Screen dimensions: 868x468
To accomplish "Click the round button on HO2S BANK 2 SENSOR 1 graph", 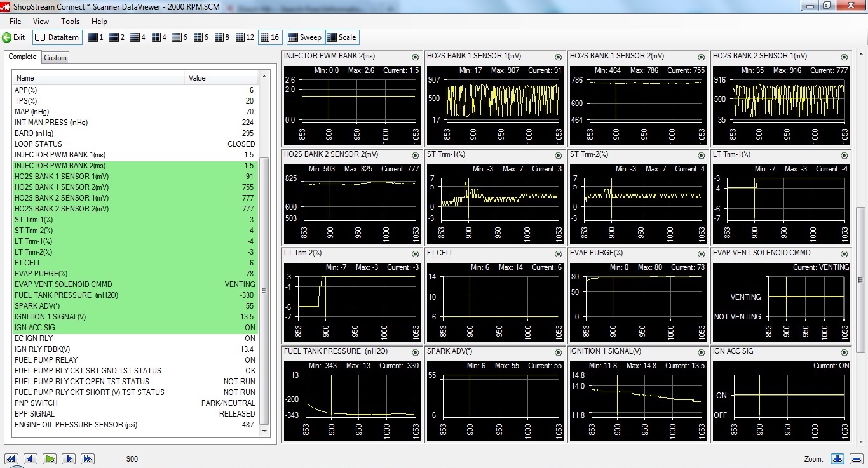I will [x=844, y=57].
